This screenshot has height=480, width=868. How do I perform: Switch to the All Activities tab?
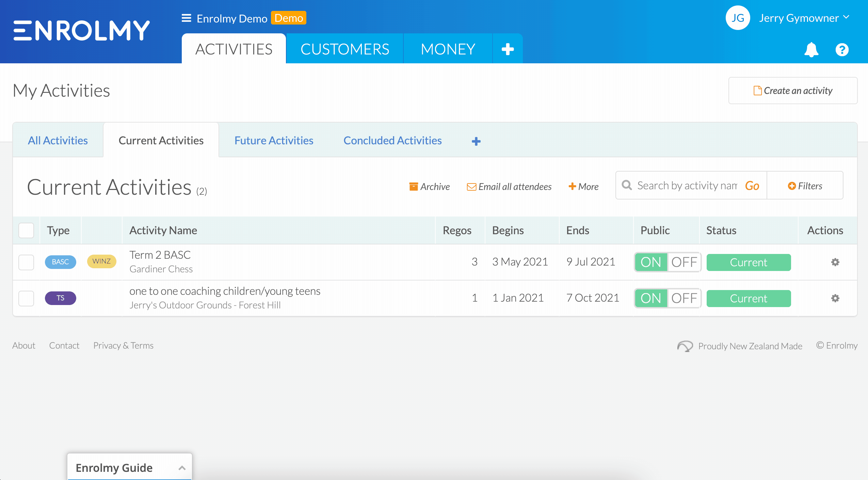click(x=58, y=140)
